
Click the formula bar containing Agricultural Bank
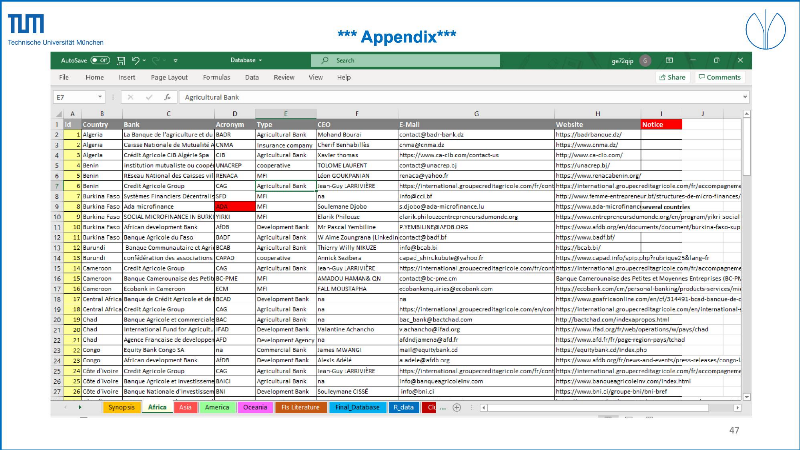coord(459,97)
